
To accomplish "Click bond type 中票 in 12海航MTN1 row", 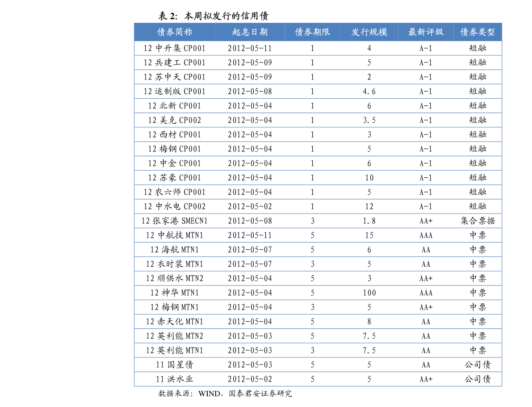I will pyautogui.click(x=478, y=249).
